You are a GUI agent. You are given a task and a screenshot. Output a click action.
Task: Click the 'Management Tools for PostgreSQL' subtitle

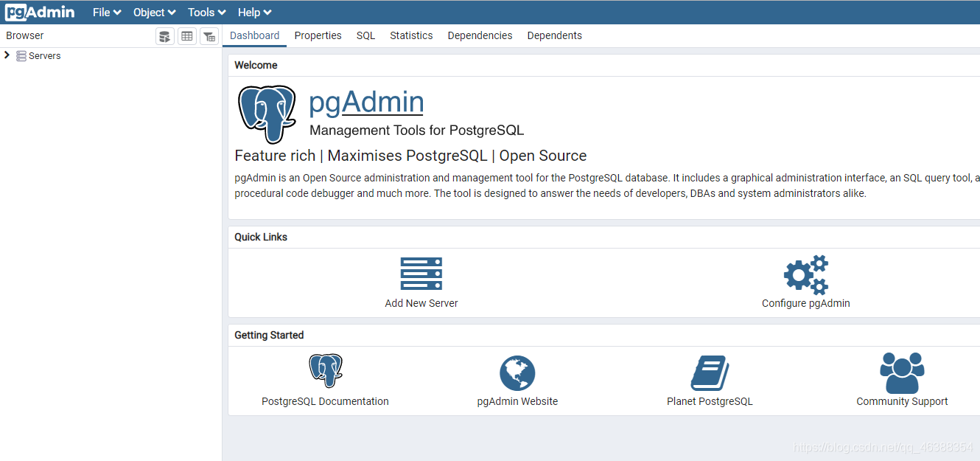tap(417, 131)
